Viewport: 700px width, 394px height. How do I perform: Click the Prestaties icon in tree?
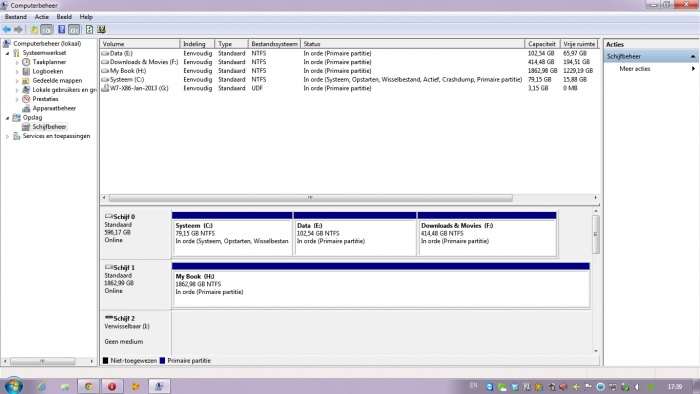(x=26, y=99)
